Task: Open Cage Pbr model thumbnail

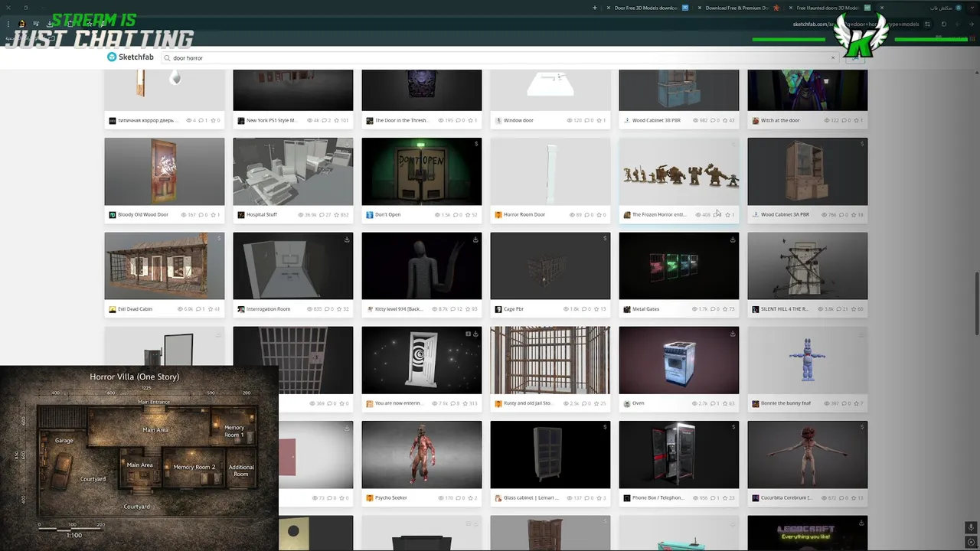Action: tap(550, 266)
